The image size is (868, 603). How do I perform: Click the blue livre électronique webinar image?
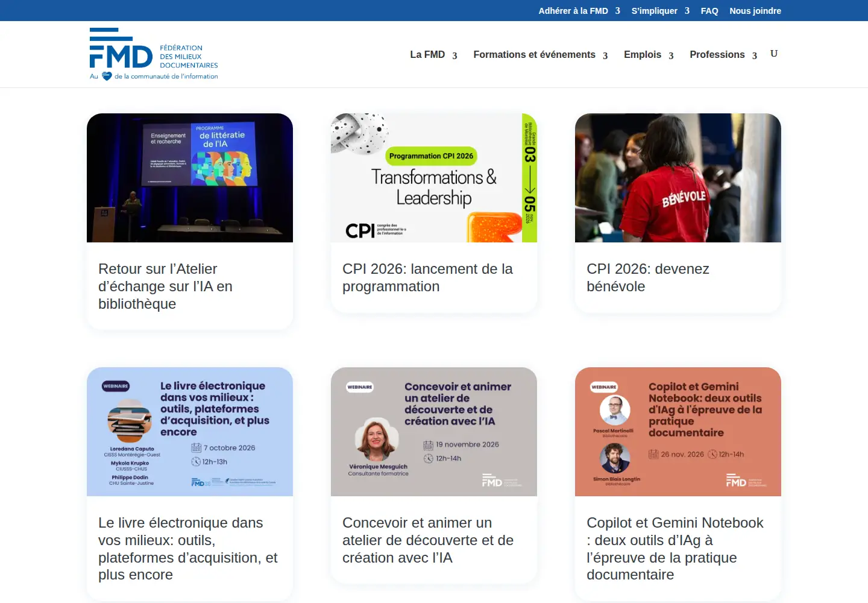tap(190, 432)
